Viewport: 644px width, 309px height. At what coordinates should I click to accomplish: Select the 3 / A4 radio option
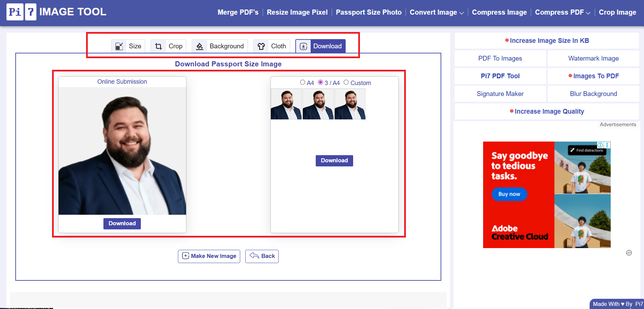[320, 82]
